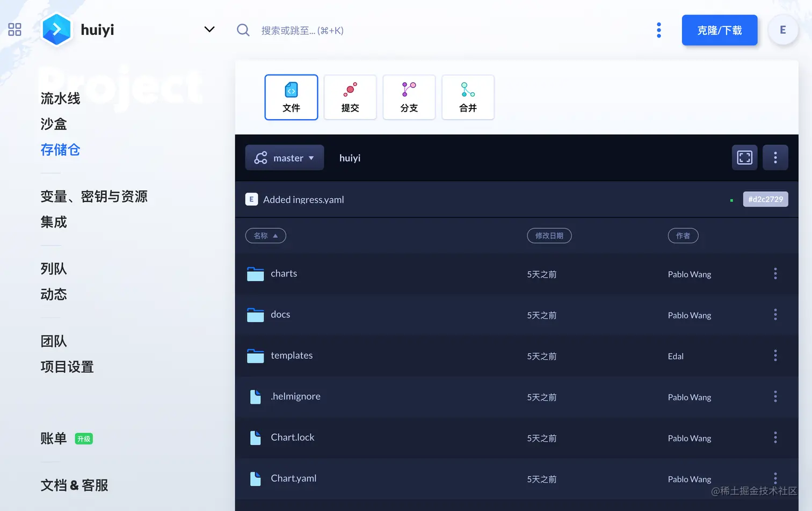The width and height of the screenshot is (812, 511).
Task: Click the 克隆/下载 button
Action: coord(719,30)
